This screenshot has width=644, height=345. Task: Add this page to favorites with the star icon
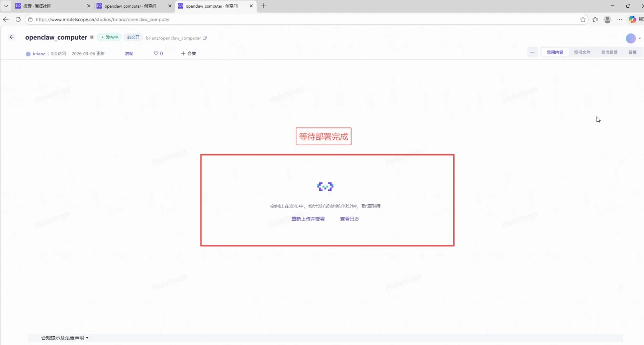(583, 20)
